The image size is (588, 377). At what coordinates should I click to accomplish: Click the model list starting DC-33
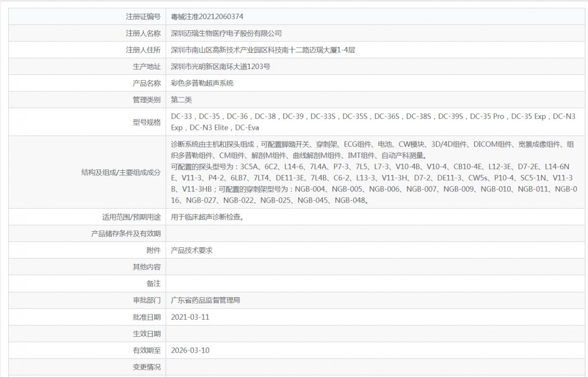[x=373, y=122]
